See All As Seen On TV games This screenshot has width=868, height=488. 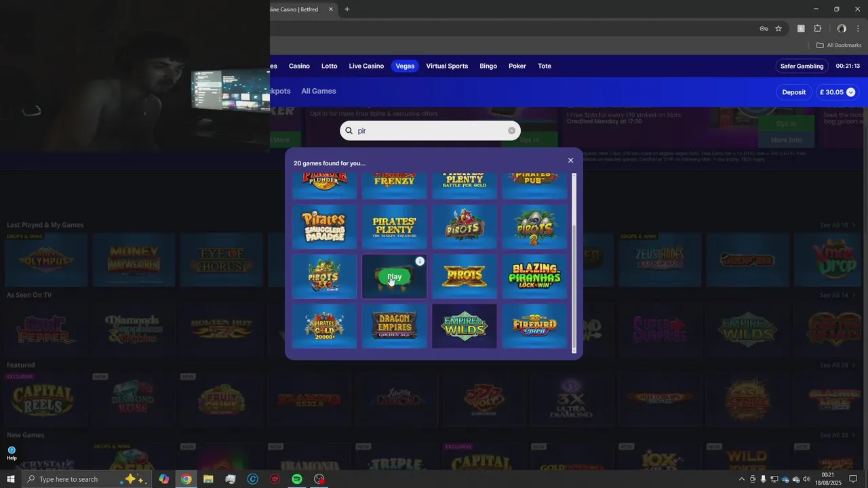(x=837, y=295)
